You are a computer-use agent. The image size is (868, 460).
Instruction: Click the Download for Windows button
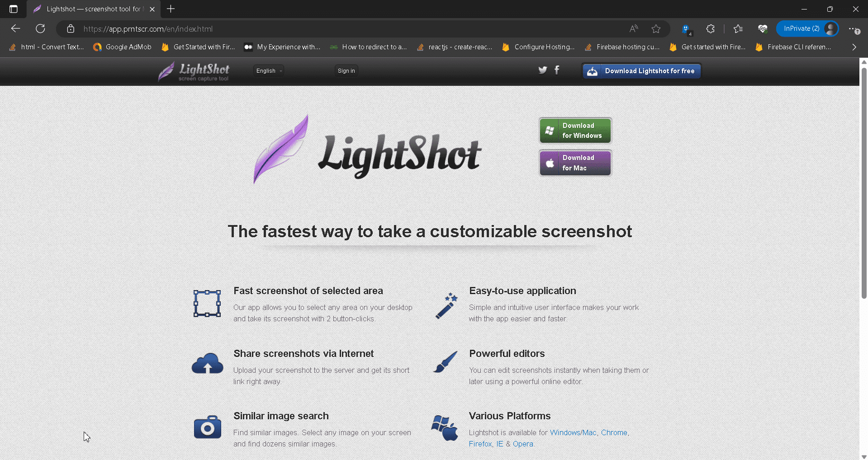tap(575, 130)
